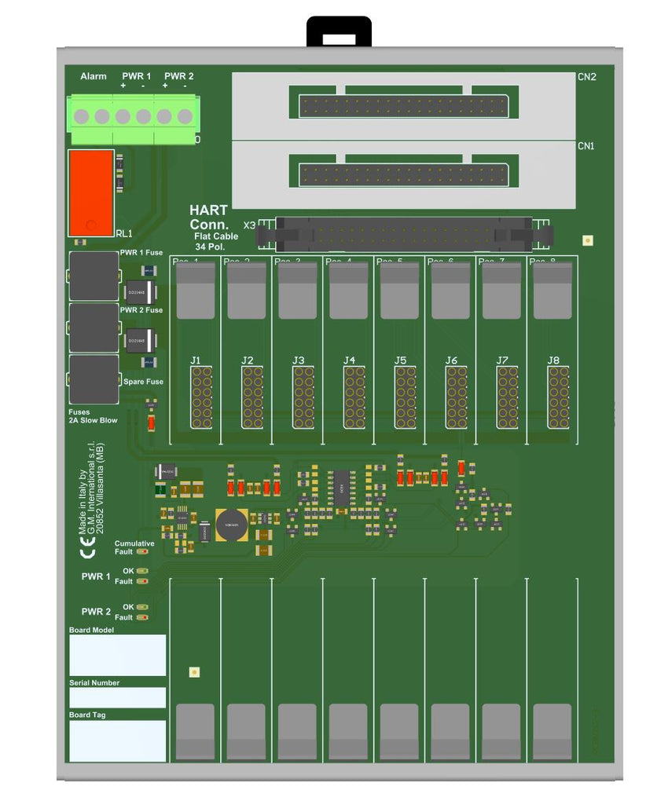Click the green Alarm/PWR terminal block
The image size is (668, 812).
click(x=133, y=118)
